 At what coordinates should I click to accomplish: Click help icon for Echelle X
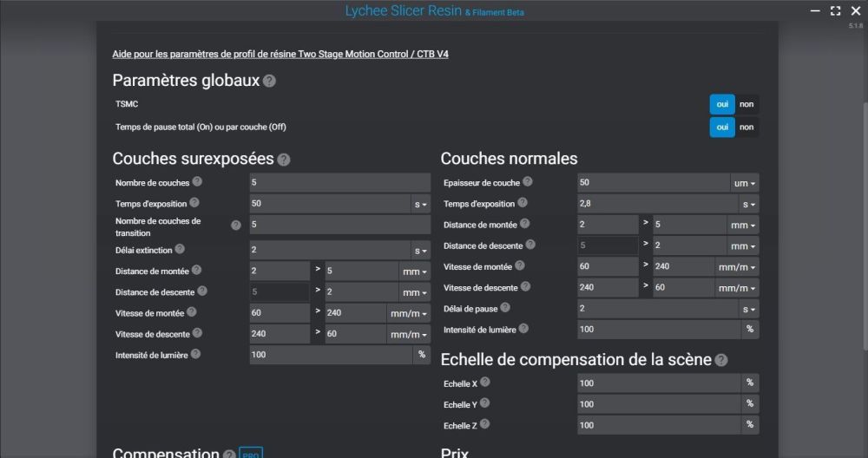(485, 382)
